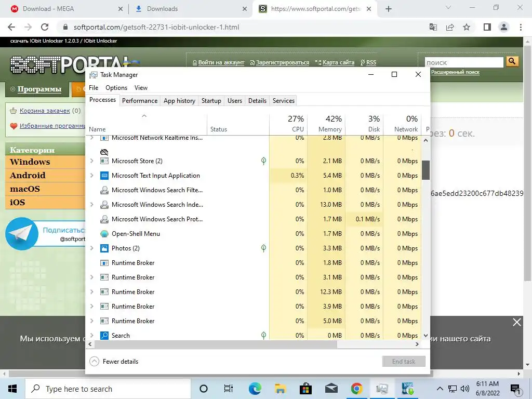Click the Windows taskbar search box
532x399 pixels.
[x=108, y=389]
